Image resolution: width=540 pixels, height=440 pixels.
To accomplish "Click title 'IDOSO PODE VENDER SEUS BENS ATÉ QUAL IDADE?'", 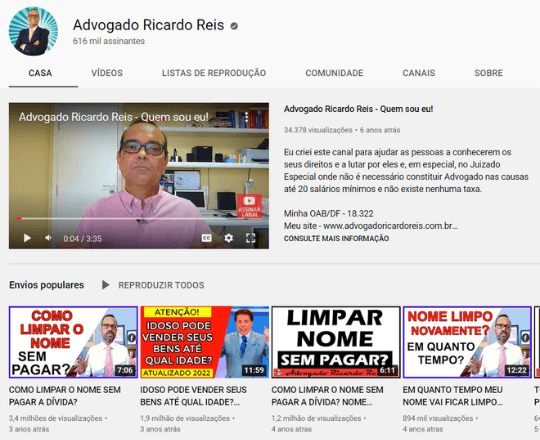I will (194, 396).
